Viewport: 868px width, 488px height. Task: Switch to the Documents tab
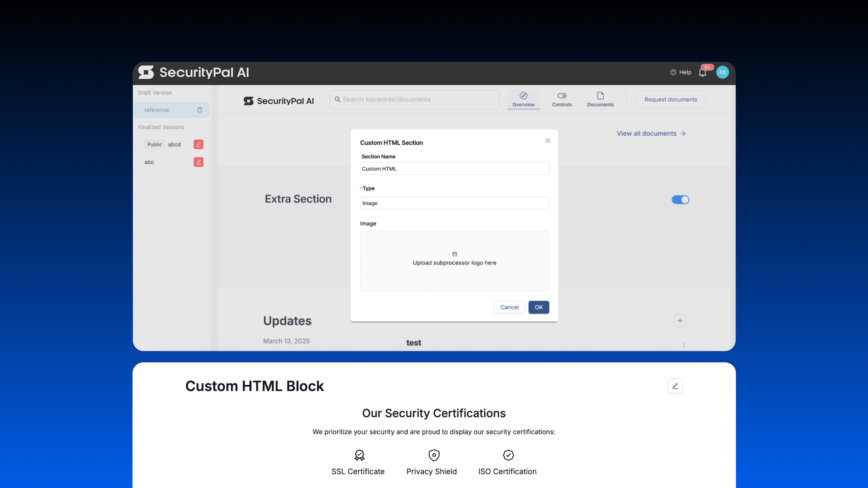point(600,99)
